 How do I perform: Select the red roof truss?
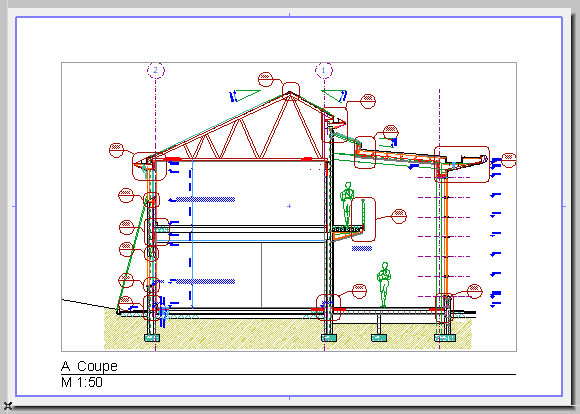[240, 128]
